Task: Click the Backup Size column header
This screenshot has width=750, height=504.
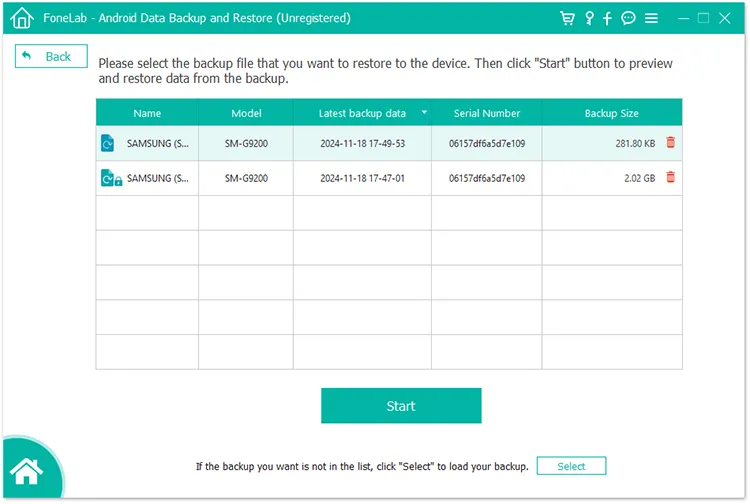Action: tap(612, 113)
